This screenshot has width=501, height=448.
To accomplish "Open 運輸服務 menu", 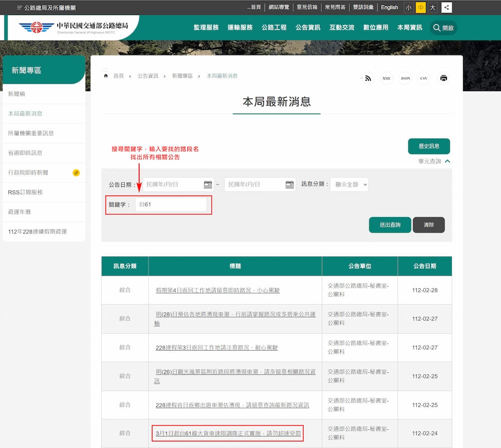I will 240,28.
